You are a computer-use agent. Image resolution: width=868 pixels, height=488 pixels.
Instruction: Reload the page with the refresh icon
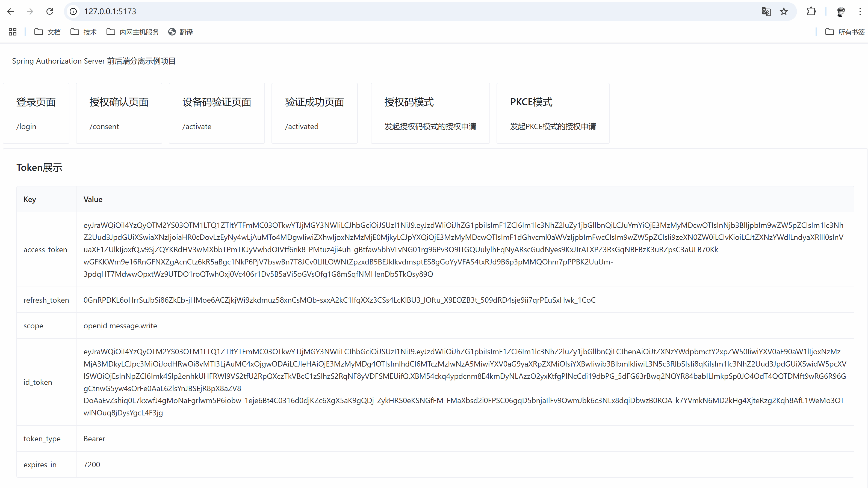click(x=50, y=11)
